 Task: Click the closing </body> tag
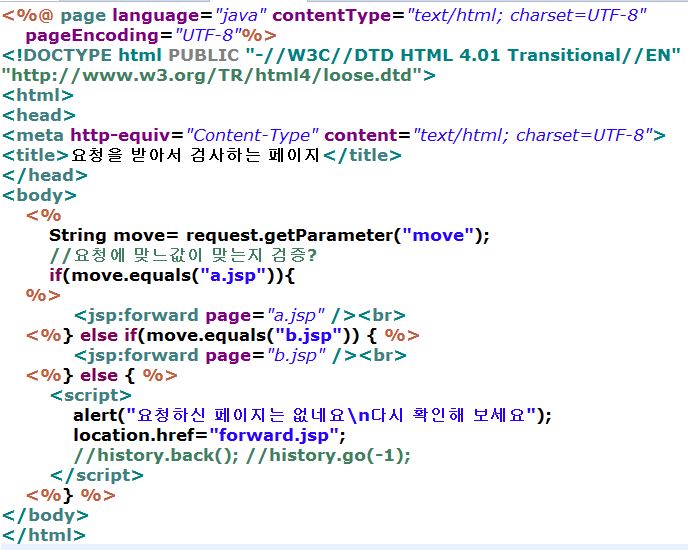[x=45, y=515]
